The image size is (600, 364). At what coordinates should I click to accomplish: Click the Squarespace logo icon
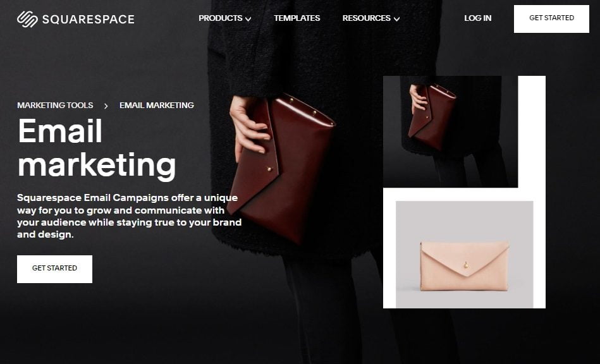27,19
